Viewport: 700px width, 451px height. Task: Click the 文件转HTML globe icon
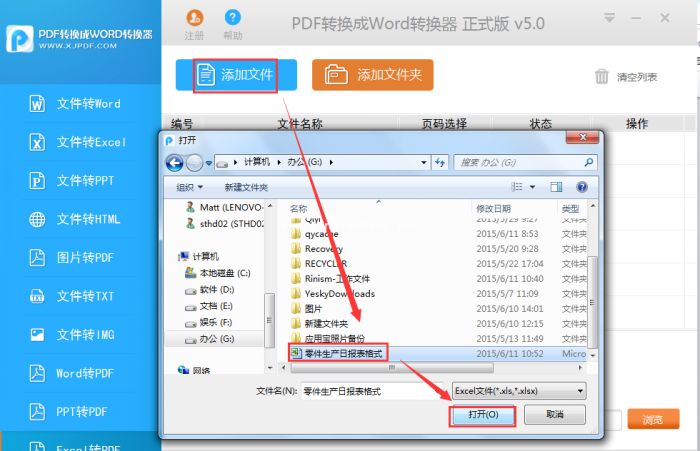pos(37,219)
